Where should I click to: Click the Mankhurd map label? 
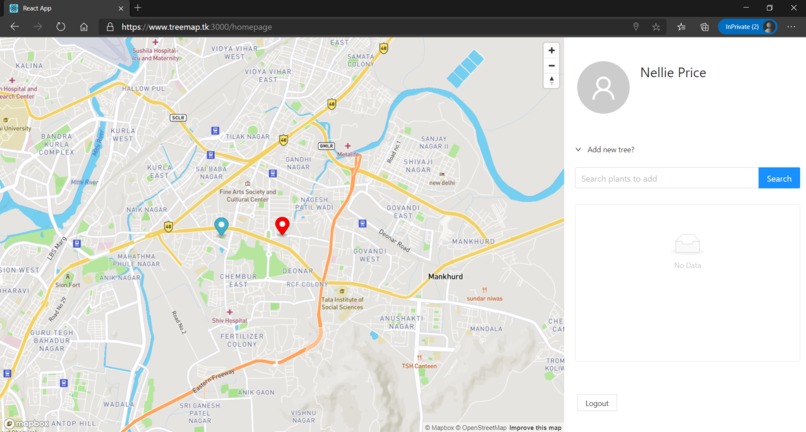tap(445, 277)
